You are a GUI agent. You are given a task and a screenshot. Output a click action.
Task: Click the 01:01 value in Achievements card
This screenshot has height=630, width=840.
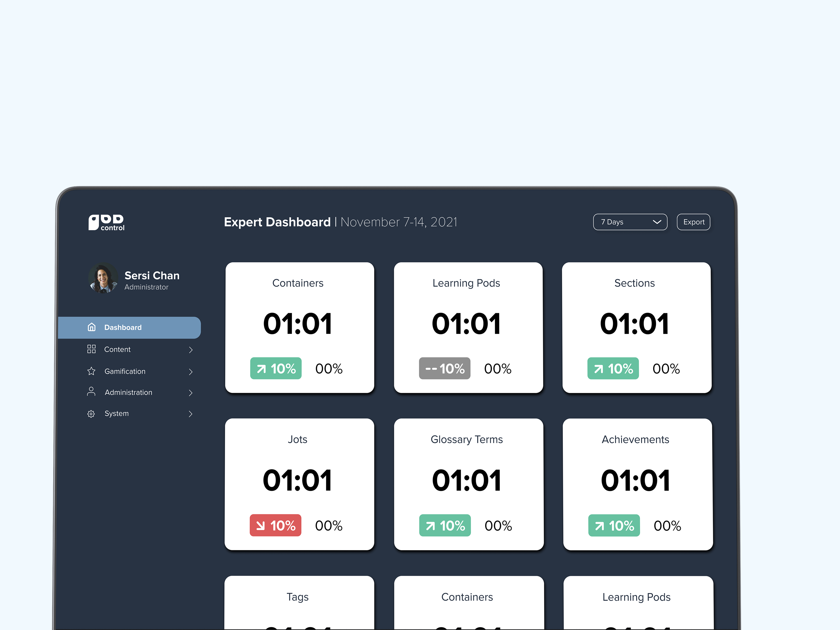(x=635, y=480)
